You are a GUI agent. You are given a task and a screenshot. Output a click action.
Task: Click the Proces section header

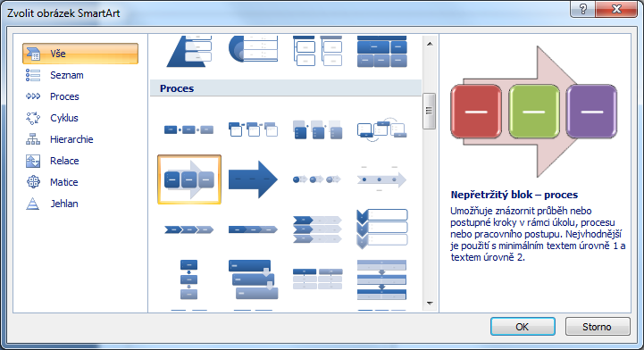click(x=286, y=88)
